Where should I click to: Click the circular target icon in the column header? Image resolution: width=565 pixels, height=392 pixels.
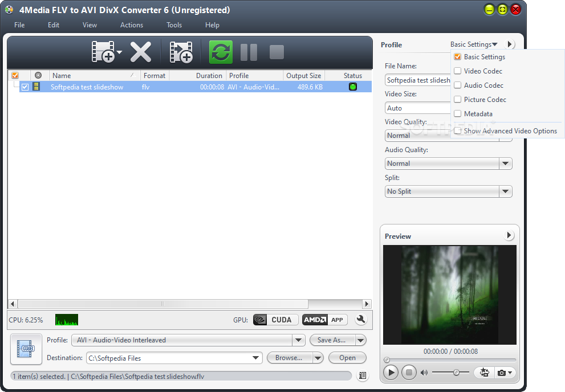[38, 75]
